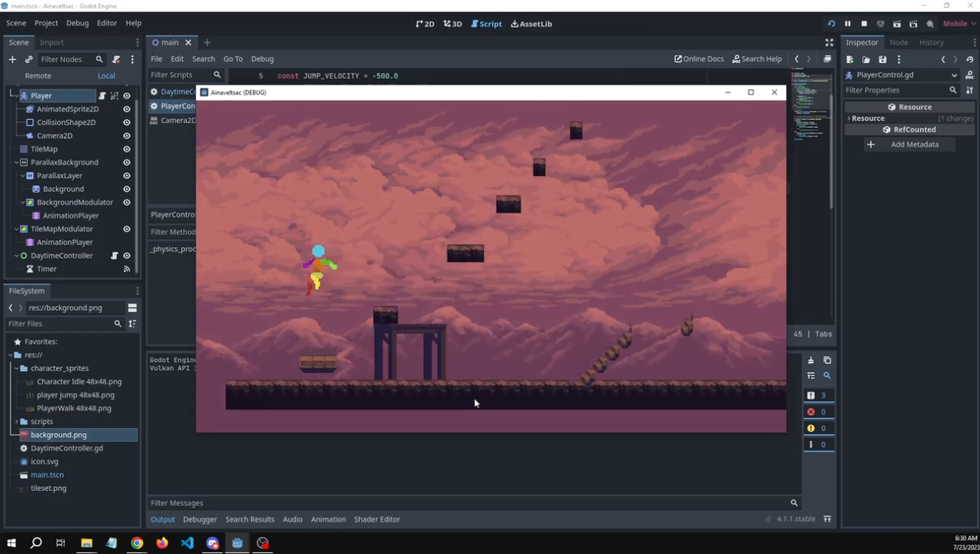This screenshot has width=980, height=554.
Task: Hide the Background node
Action: coord(126,188)
